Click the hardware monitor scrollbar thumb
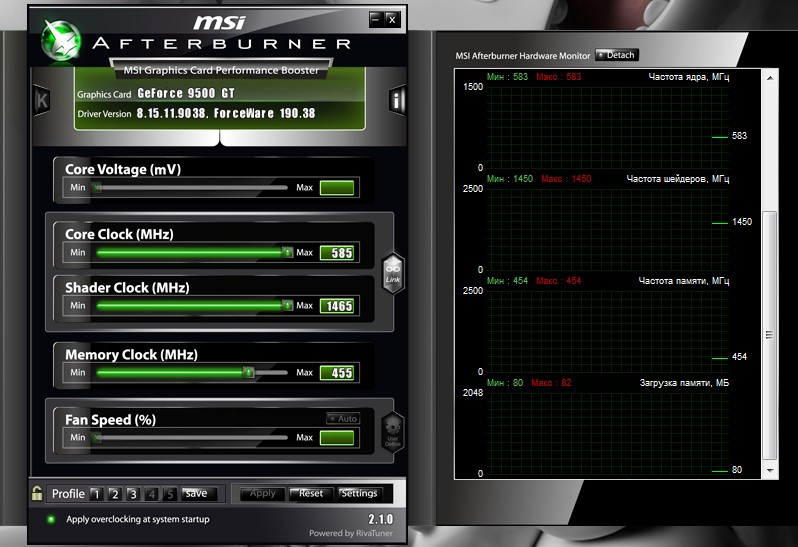798x547 pixels. pos(770,334)
